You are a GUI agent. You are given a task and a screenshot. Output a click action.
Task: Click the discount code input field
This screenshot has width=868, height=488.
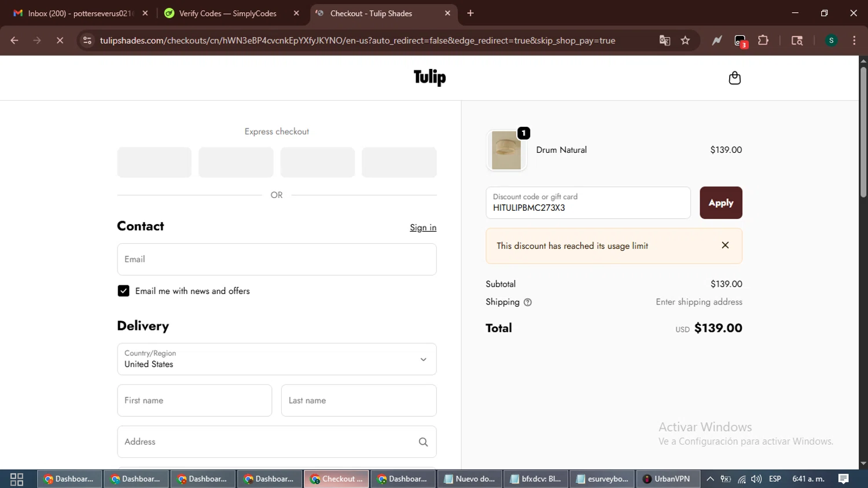pos(588,203)
